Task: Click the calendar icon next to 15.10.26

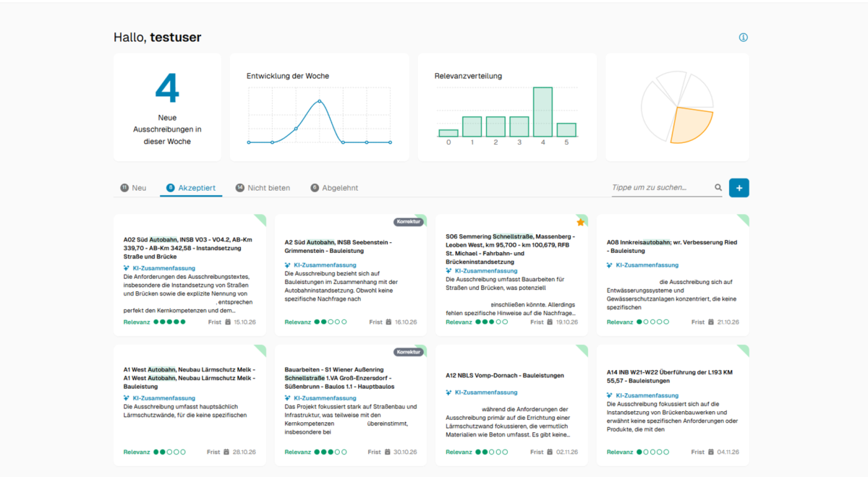Action: tap(228, 322)
